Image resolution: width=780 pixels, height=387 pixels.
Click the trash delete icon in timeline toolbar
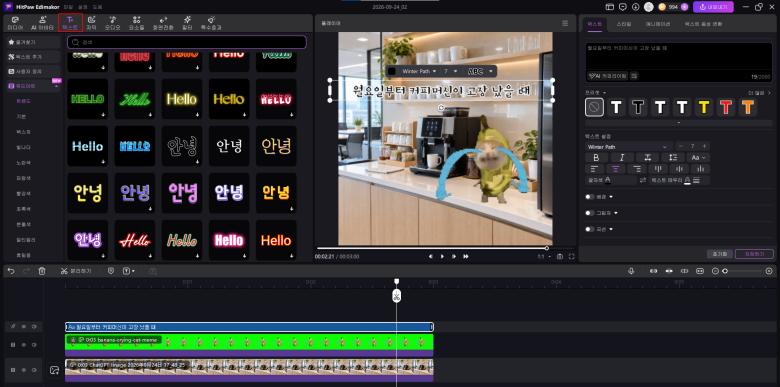[x=42, y=271]
